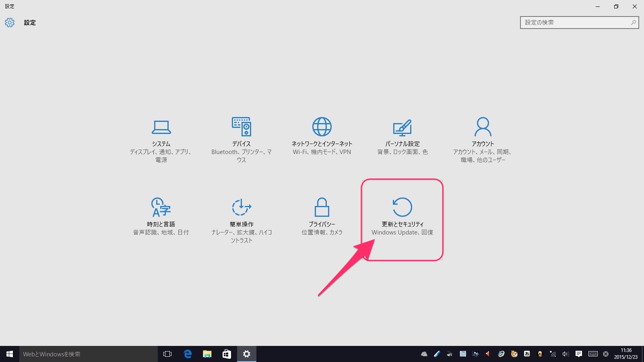
Task: Open ネットワークとインターネット globe icon
Action: click(x=322, y=127)
